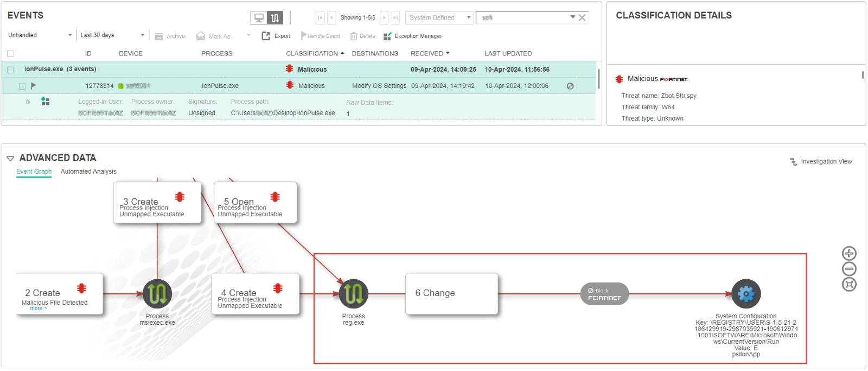Open the Unhandled status dropdown
The height and width of the screenshot is (371, 868).
tap(40, 35)
